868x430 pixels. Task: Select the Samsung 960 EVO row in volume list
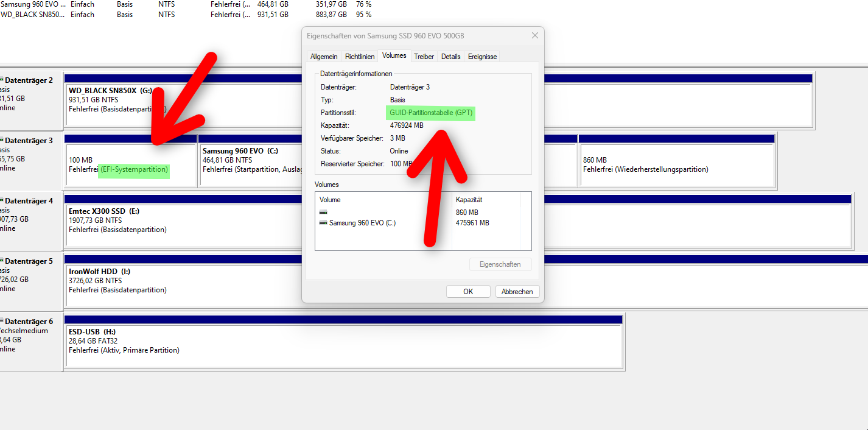click(186, 4)
